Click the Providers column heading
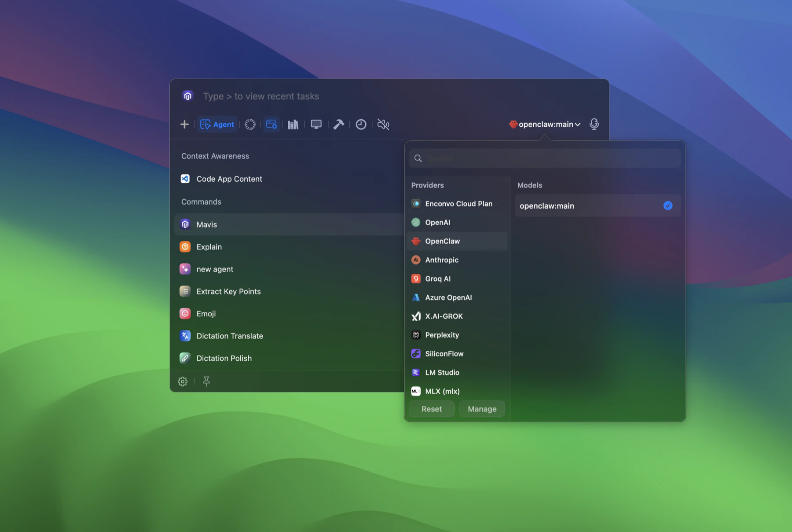 (x=428, y=185)
